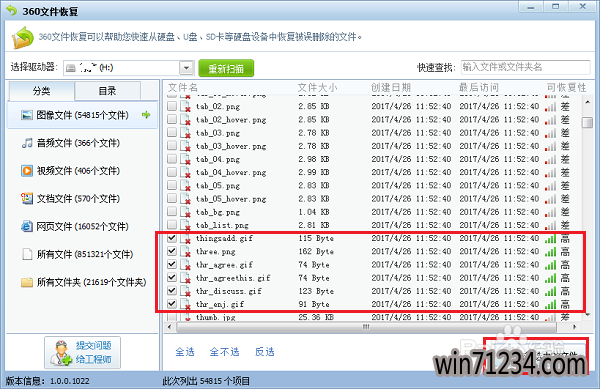Select file name tab_04_hover.png
The height and width of the screenshot is (389, 600).
pyautogui.click(x=231, y=173)
